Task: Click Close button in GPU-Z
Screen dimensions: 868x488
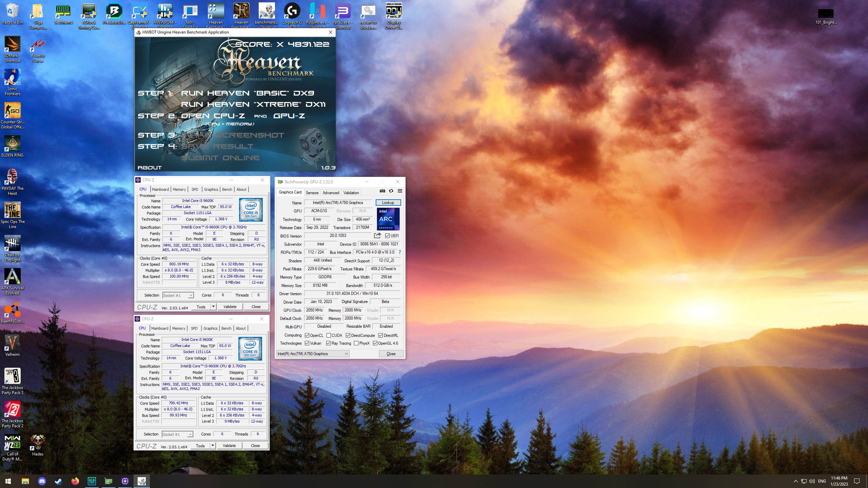Action: 391,354
